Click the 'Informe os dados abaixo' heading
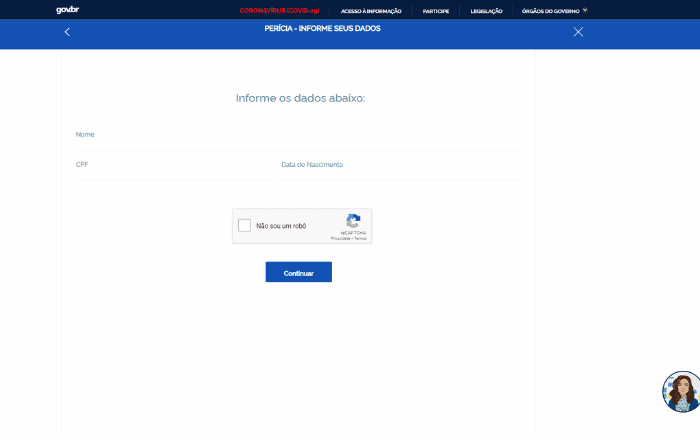The width and height of the screenshot is (700, 440). 300,98
